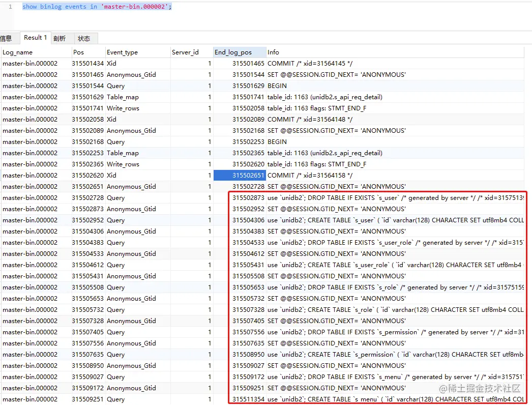Select End_log_pos cell 315501544
The image size is (532, 405).
[x=240, y=75]
